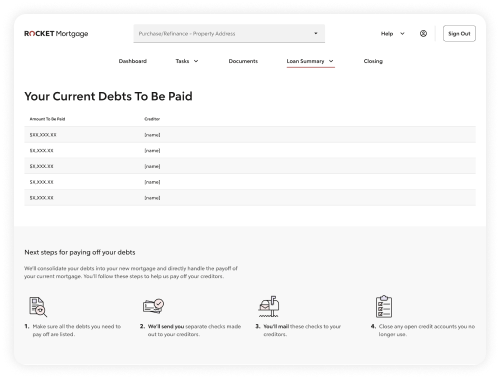
Task: Click the mailbox icon for step 3
Action: coord(269,306)
